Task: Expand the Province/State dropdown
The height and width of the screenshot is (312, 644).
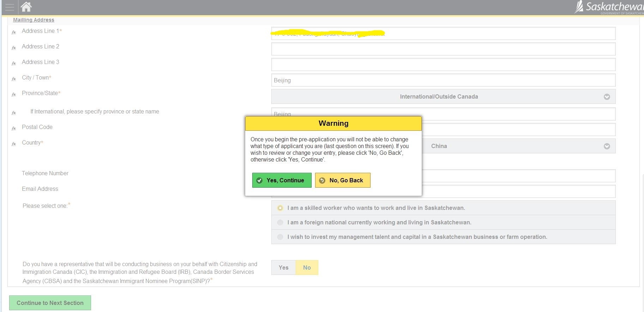Action: (443, 97)
